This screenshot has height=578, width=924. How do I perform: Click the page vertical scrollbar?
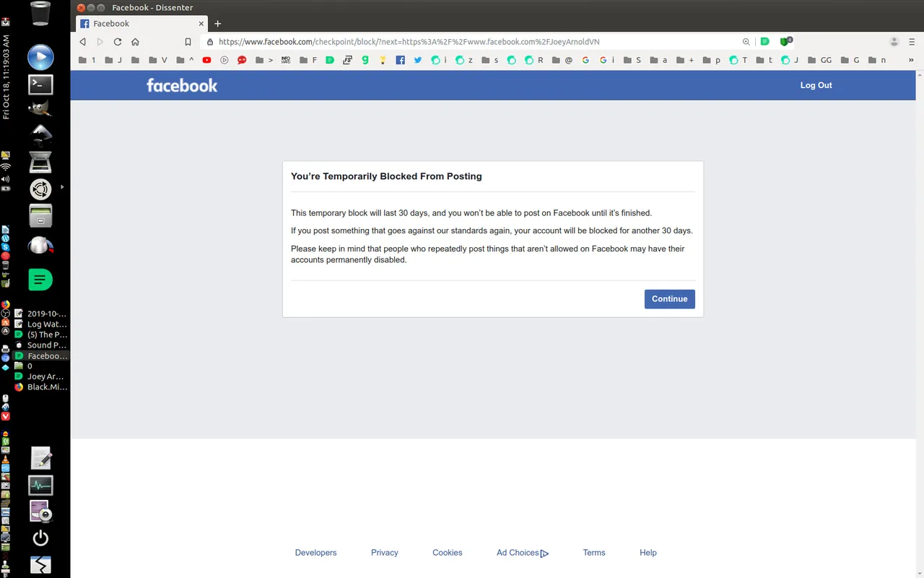click(920, 324)
